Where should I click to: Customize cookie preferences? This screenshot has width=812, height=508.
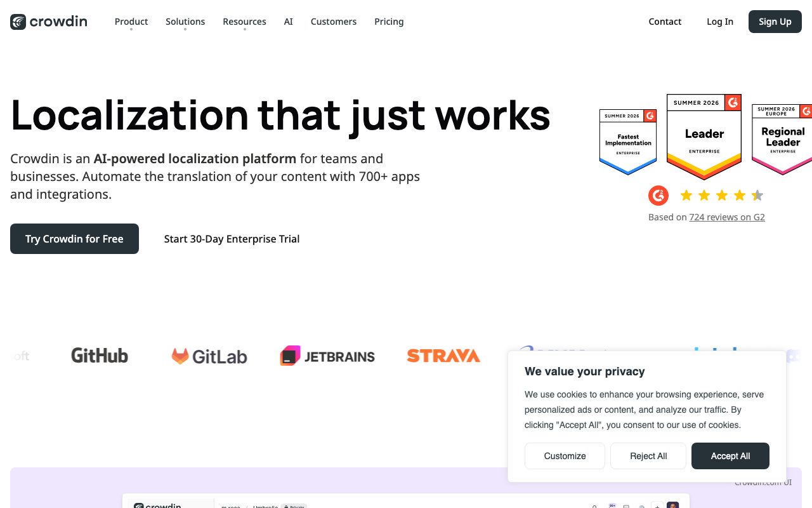pos(565,456)
